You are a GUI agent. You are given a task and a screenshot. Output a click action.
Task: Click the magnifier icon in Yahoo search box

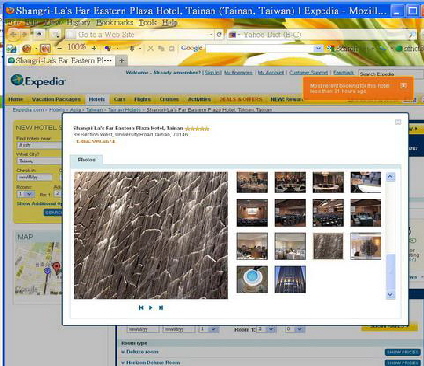[412, 35]
